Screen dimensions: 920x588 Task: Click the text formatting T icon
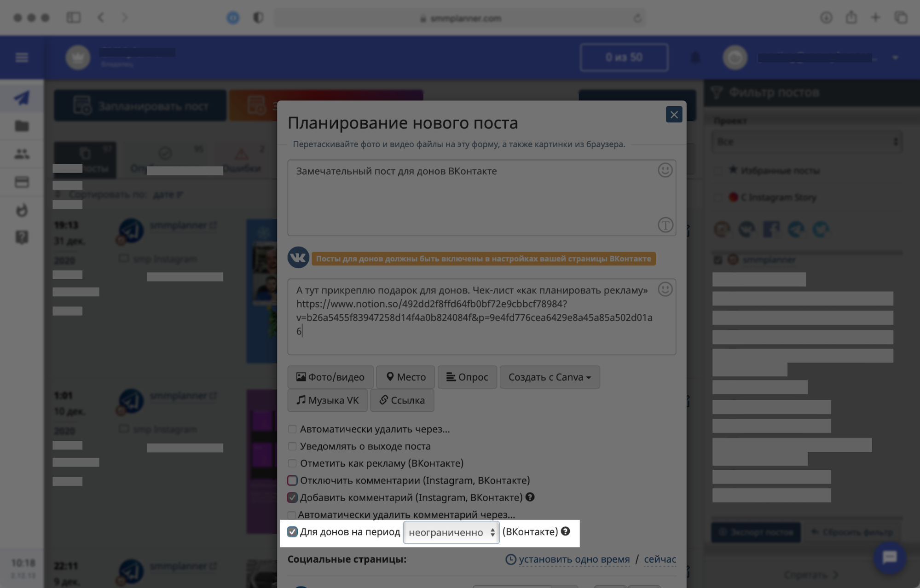(x=665, y=225)
